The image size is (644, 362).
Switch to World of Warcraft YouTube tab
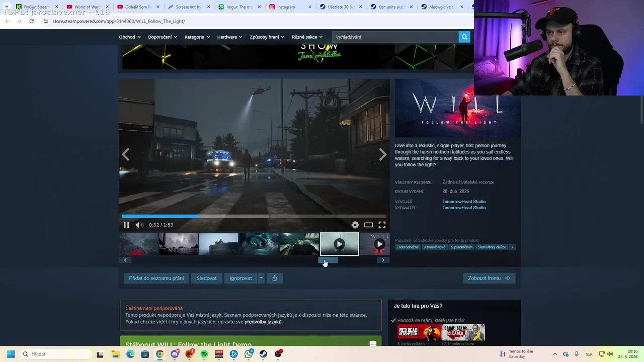coord(87,7)
